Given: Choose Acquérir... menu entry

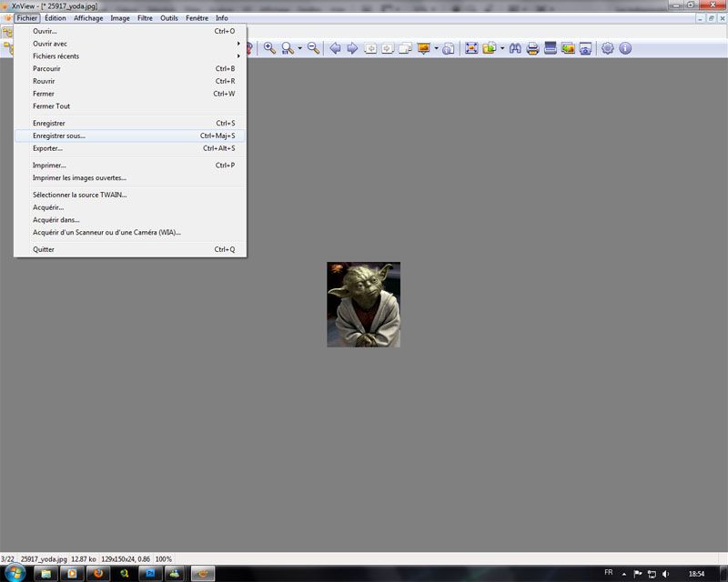Looking at the screenshot, I should click(130, 207).
